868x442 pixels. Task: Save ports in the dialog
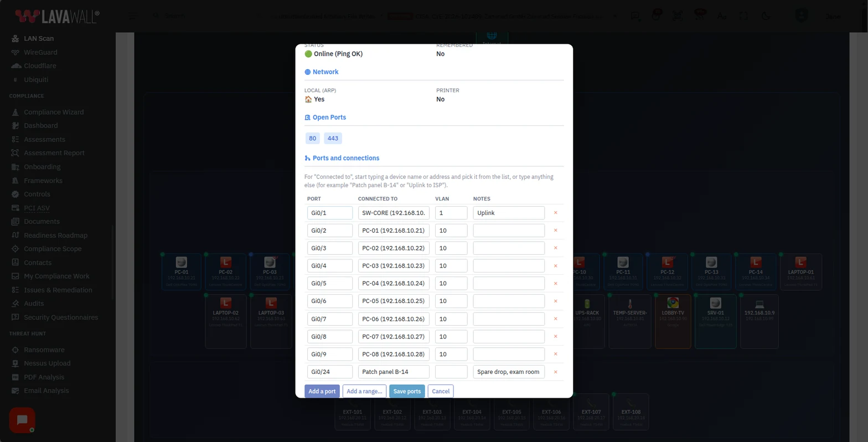(x=407, y=391)
